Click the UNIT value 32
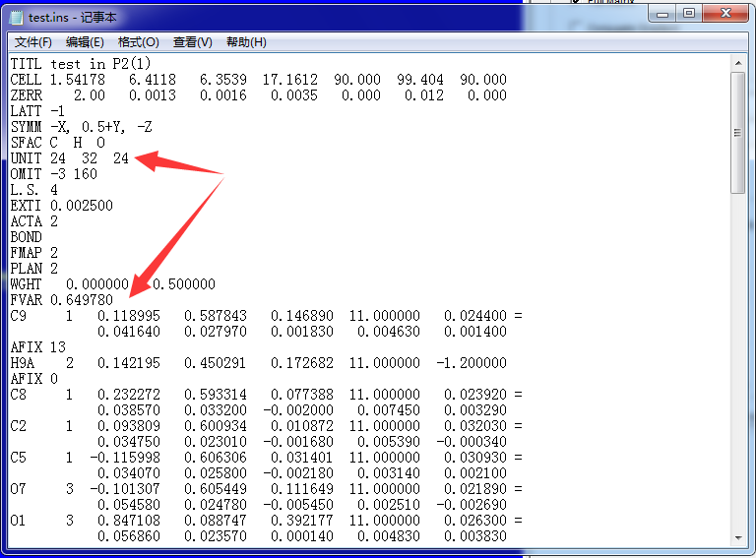This screenshot has width=756, height=558. tap(90, 158)
